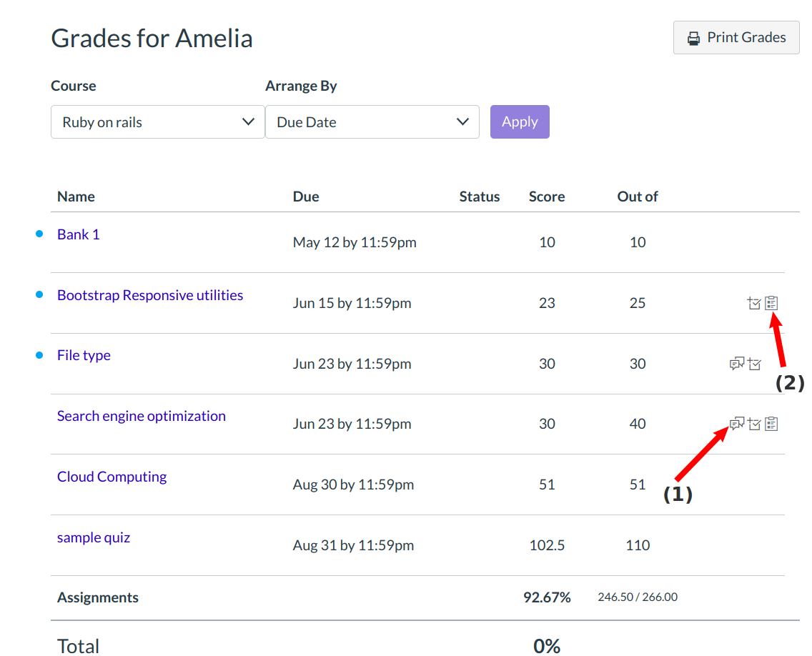Click the Print Grades button

click(x=736, y=38)
